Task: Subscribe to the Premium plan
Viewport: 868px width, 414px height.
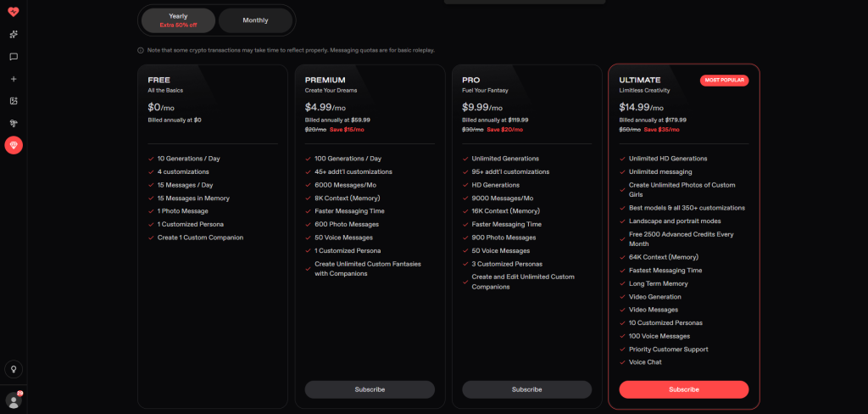Action: (370, 389)
